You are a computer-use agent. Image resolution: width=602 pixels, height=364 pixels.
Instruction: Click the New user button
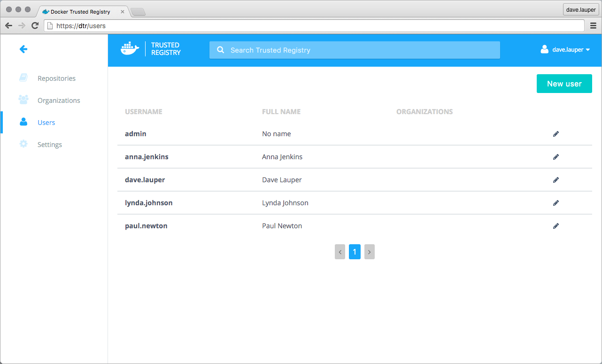click(564, 84)
